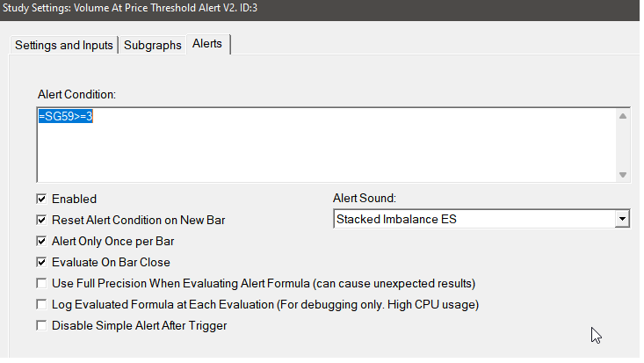Click the highlighted =SG59>=3 formula text

point(66,116)
